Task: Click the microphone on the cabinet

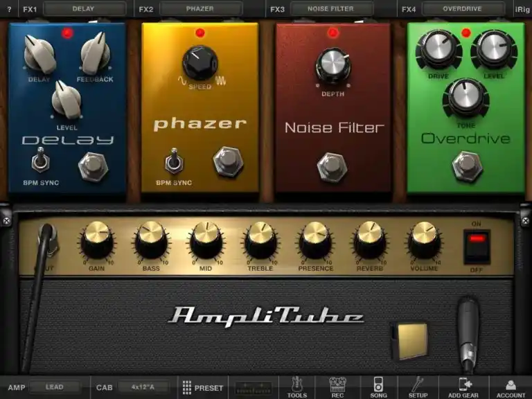Action: tap(468, 334)
